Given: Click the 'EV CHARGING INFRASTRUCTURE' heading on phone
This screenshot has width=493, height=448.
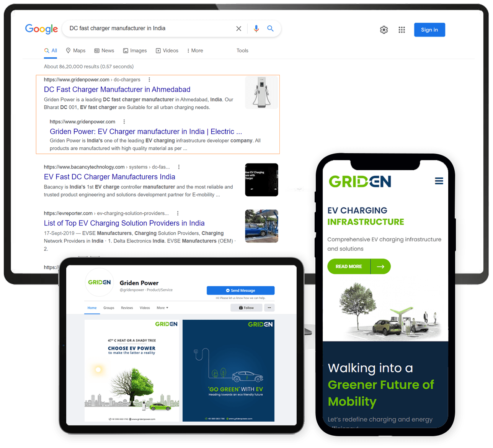Looking at the screenshot, I should pyautogui.click(x=366, y=216).
